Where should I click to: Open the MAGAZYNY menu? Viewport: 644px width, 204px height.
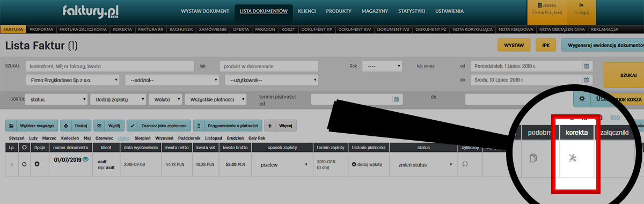(x=375, y=11)
